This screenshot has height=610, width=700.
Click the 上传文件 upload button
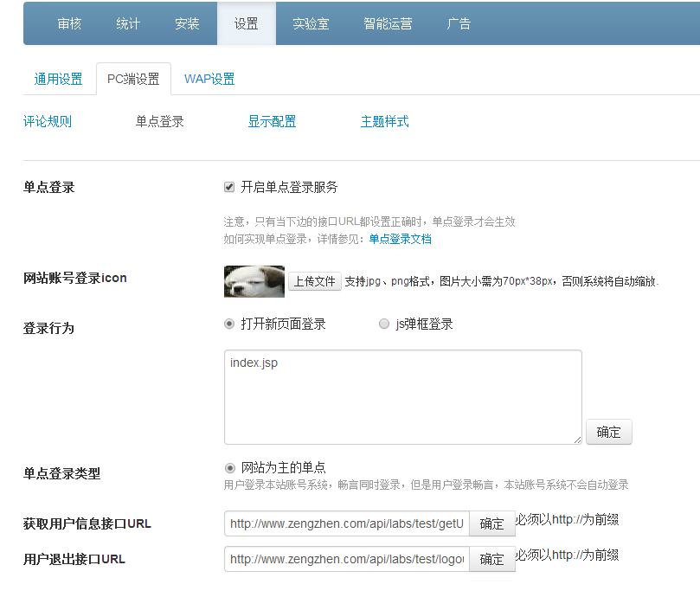314,281
